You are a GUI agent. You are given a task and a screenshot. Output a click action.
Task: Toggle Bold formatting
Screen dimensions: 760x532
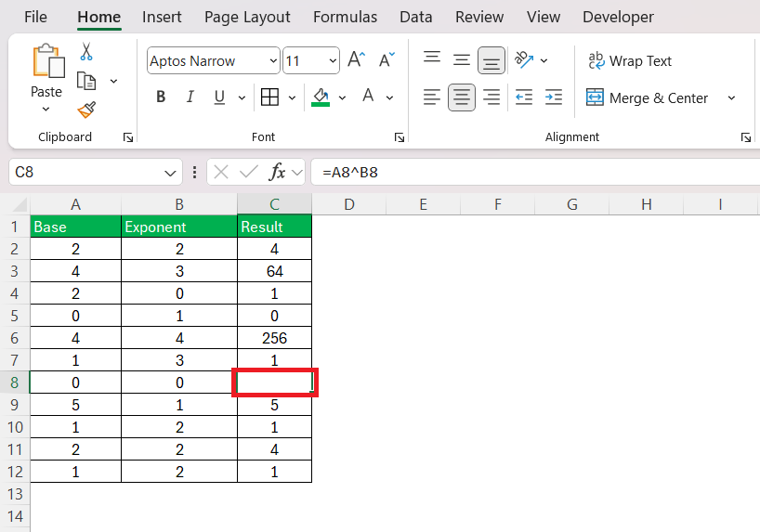pyautogui.click(x=161, y=97)
